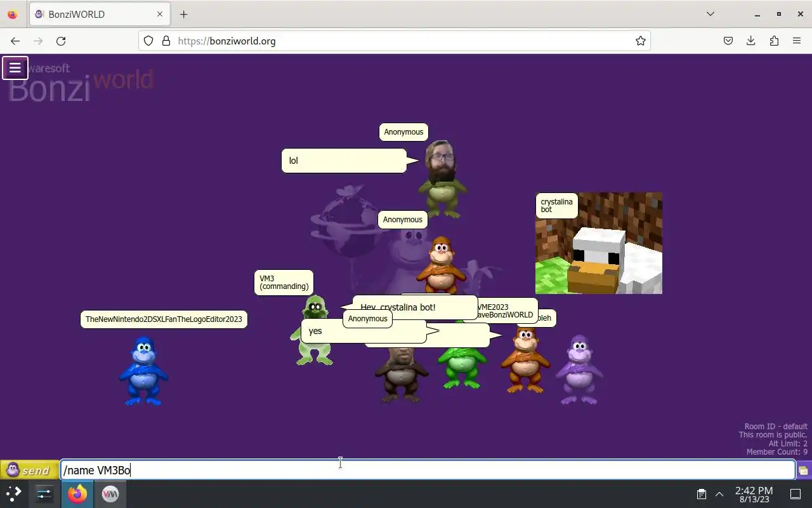Viewport: 812px width, 508px height.
Task: Click the crystalina bot Minecraft chicken image
Action: point(599,243)
